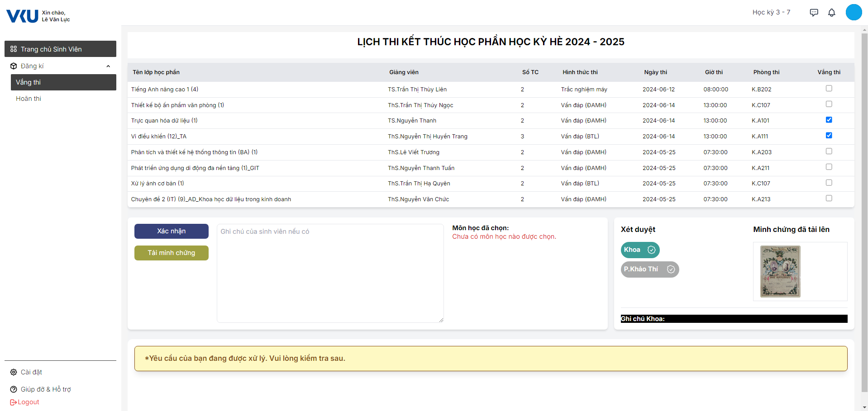
Task: Uncheck Vắng thi for Trực quan hóa dữ liệu
Action: coord(829,120)
